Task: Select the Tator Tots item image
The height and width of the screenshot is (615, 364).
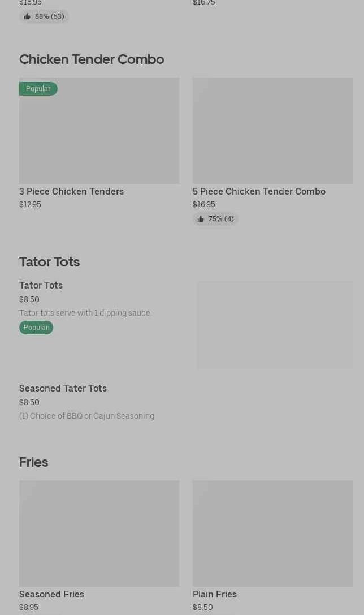Action: point(275,325)
